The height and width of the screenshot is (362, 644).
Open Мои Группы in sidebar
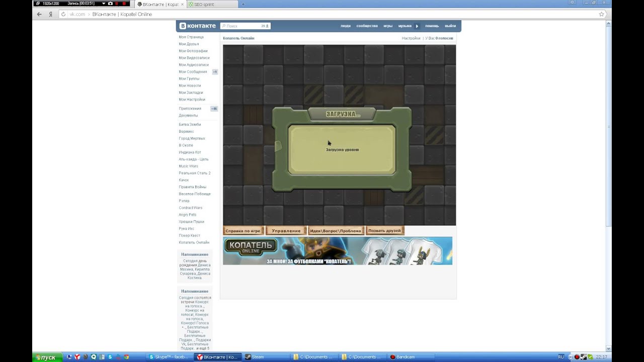point(189,79)
